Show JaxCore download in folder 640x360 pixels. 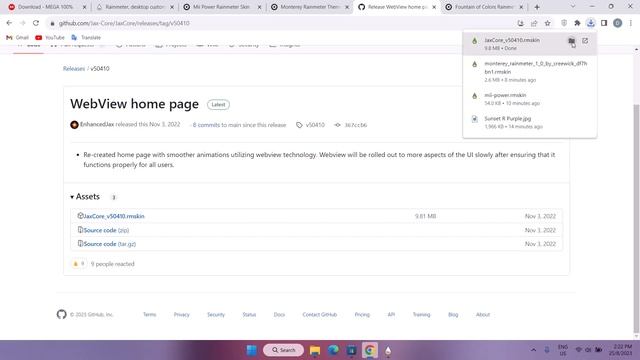tap(571, 41)
